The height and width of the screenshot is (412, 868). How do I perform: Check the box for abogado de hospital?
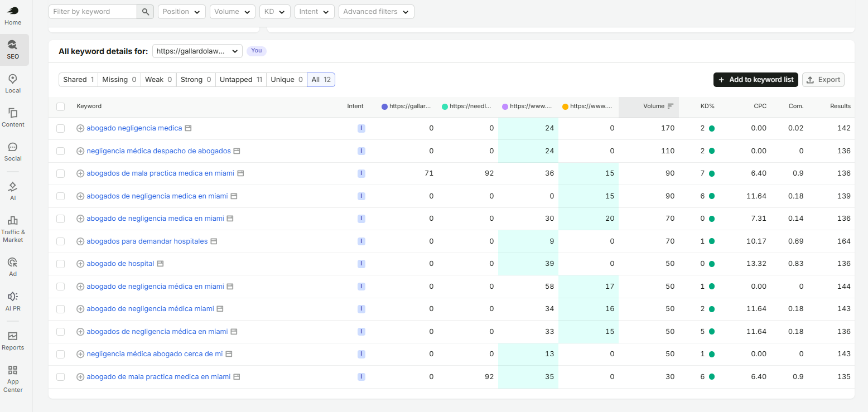(61, 264)
